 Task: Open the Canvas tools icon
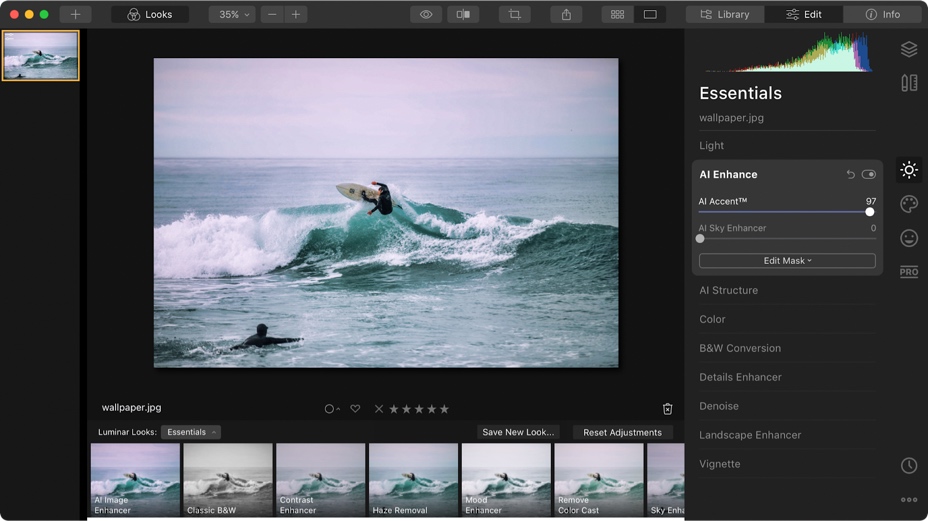click(909, 83)
